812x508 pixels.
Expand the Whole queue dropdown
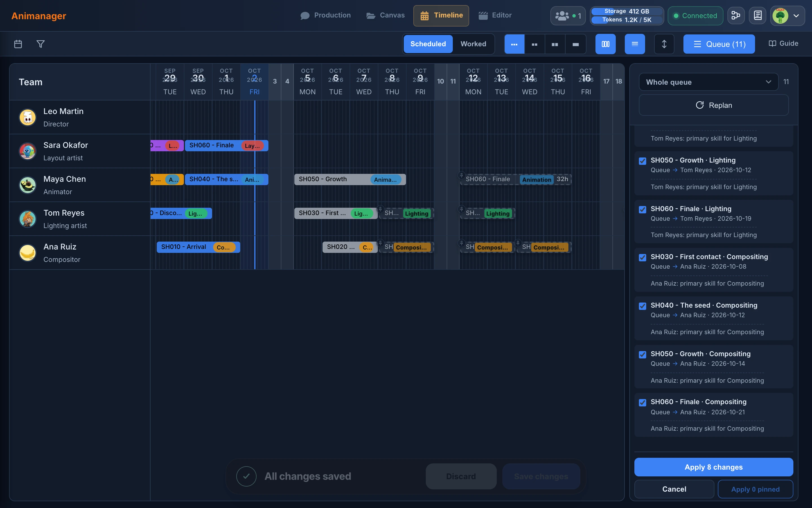point(708,82)
